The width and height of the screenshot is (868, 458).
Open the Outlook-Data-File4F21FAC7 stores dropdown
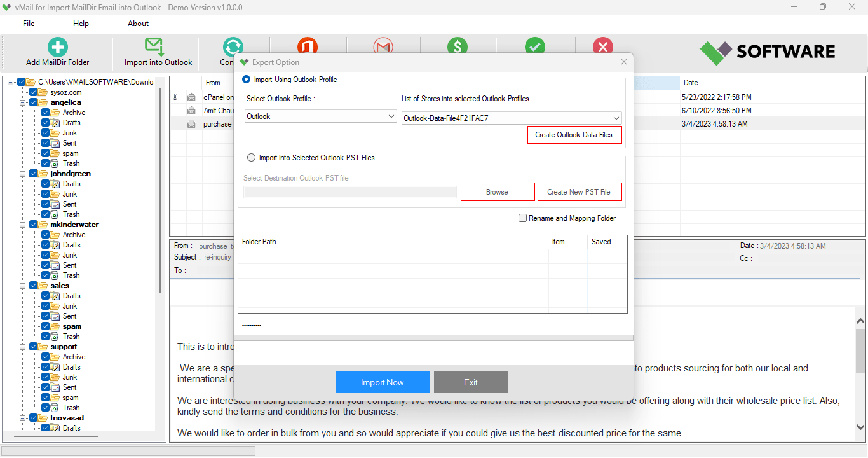512,118
